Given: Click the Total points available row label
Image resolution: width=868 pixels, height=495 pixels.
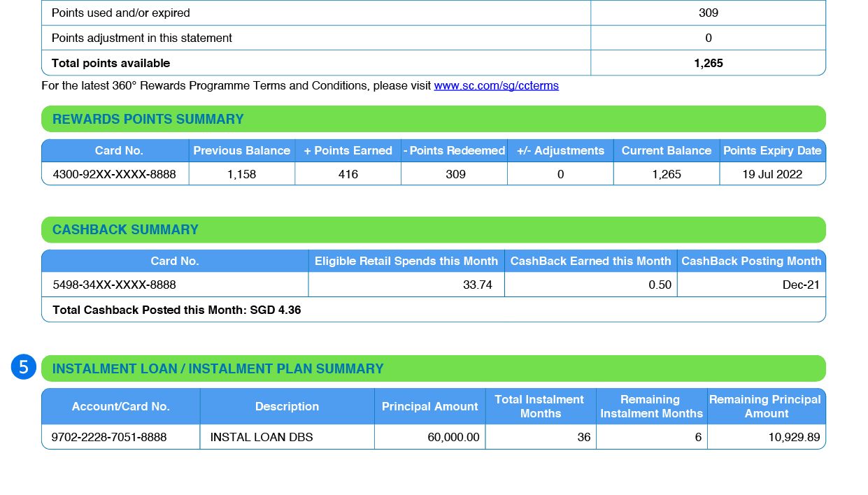Looking at the screenshot, I should click(x=111, y=63).
